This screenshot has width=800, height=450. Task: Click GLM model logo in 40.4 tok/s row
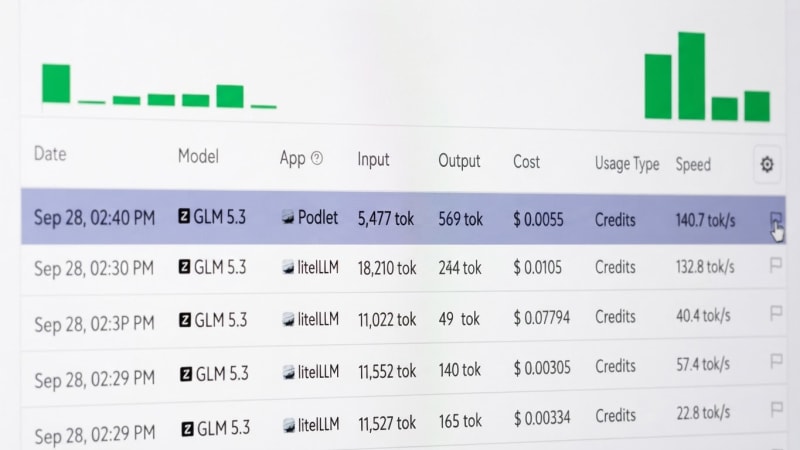click(x=185, y=320)
